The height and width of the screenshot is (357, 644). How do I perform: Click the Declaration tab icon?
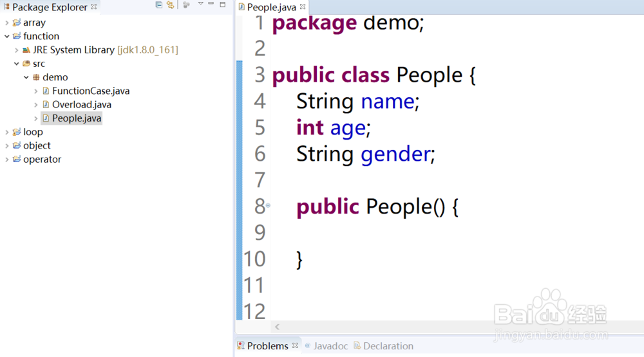coord(357,345)
